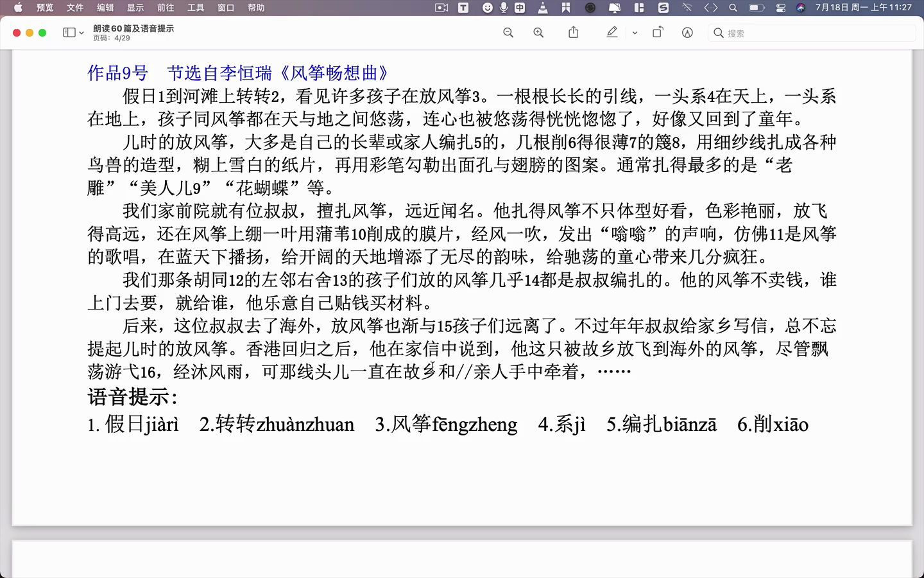The width and height of the screenshot is (924, 578).
Task: Click the line starting 后来，这位叔叔去了海外
Action: click(479, 326)
